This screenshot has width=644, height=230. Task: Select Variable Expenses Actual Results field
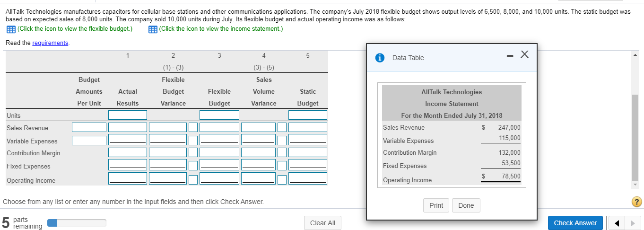point(128,140)
